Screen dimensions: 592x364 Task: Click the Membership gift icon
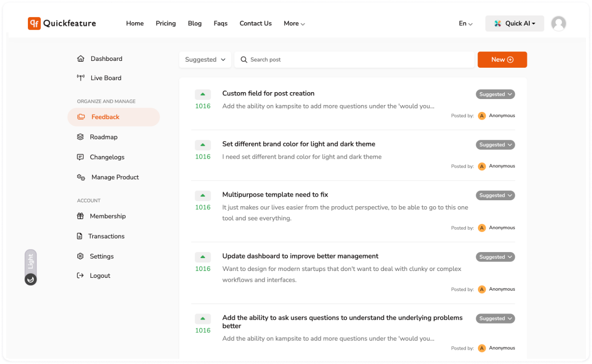point(80,216)
